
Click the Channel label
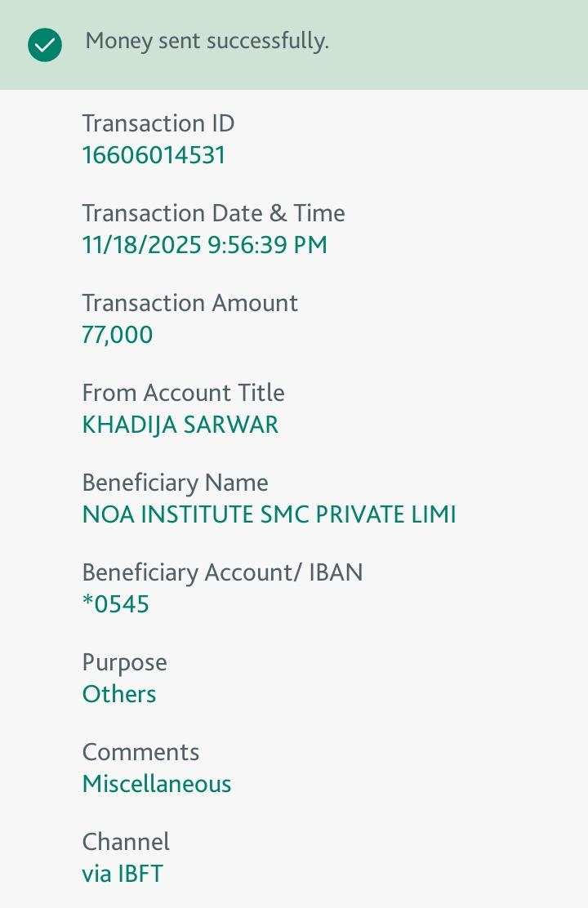[126, 842]
